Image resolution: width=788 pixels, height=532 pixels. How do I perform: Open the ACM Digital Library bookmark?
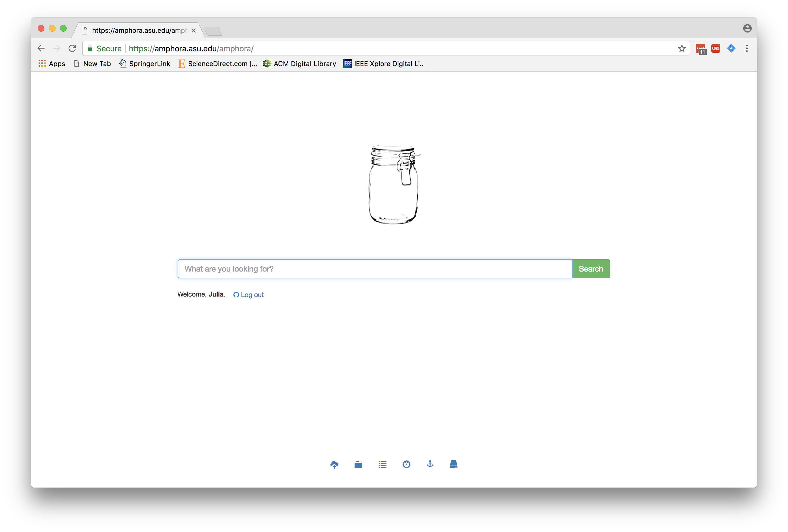point(299,64)
